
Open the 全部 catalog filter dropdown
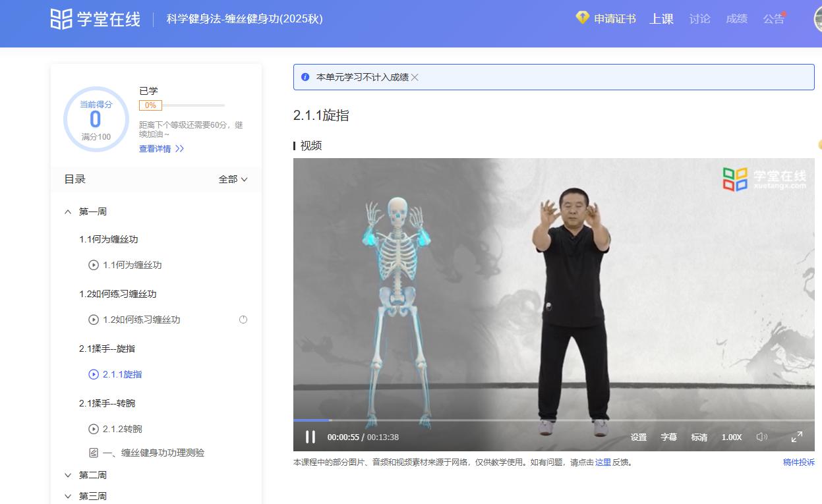pos(233,179)
